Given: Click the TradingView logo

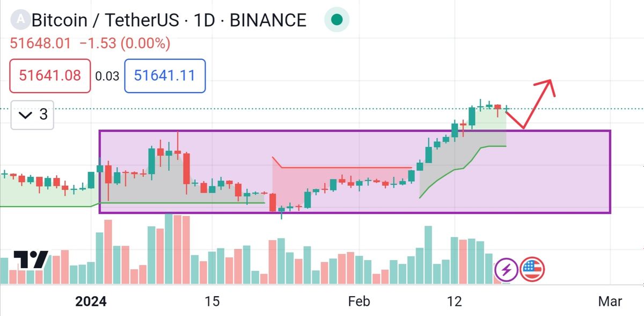Looking at the screenshot, I should coord(31,260).
